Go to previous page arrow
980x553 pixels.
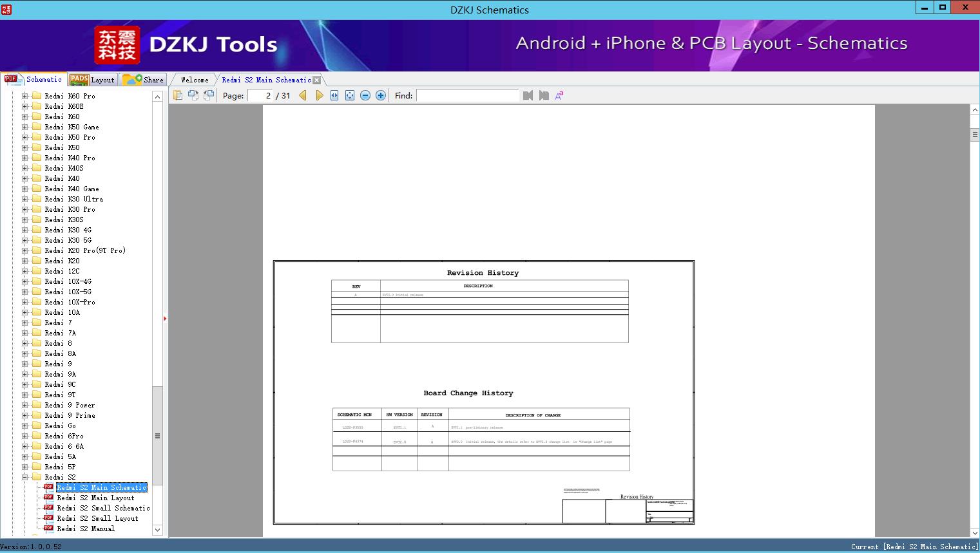[303, 95]
